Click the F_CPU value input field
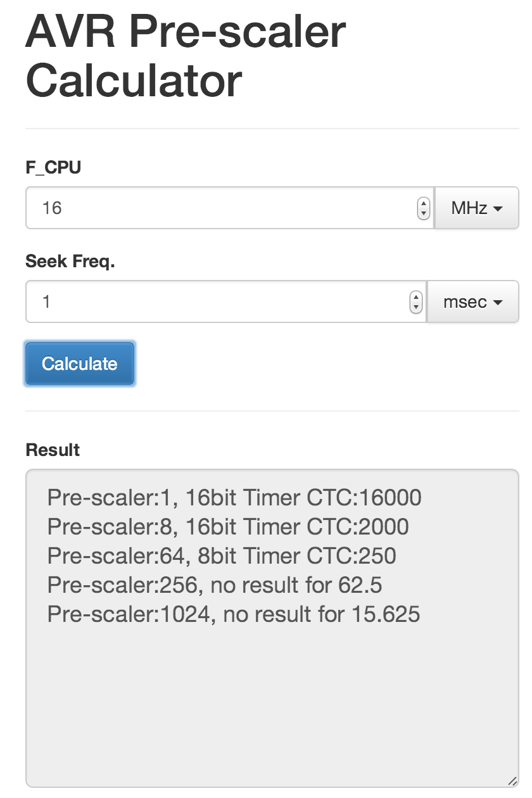The height and width of the screenshot is (798, 532). (x=222, y=208)
